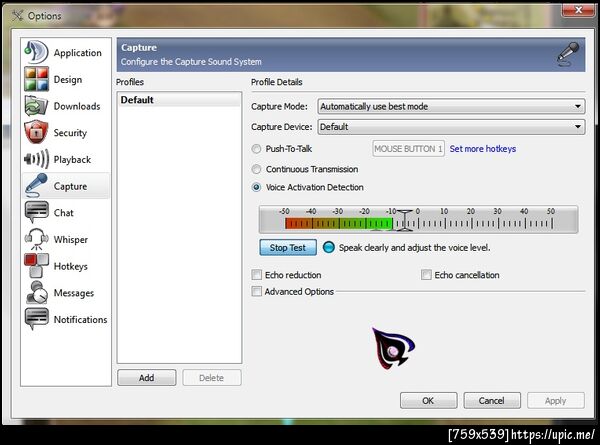Click the Messages label in sidebar
The width and height of the screenshot is (600, 445).
[x=74, y=293]
